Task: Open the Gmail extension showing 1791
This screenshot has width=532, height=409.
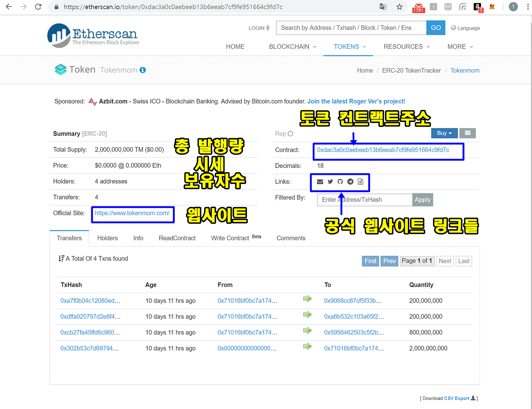Action: coord(418,8)
